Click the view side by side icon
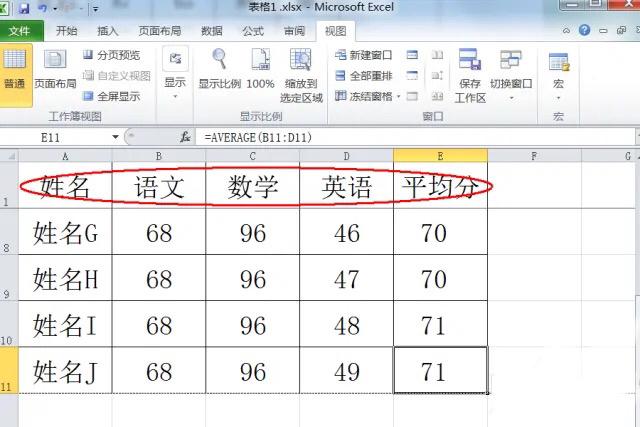The height and width of the screenshot is (427, 640). point(437,55)
